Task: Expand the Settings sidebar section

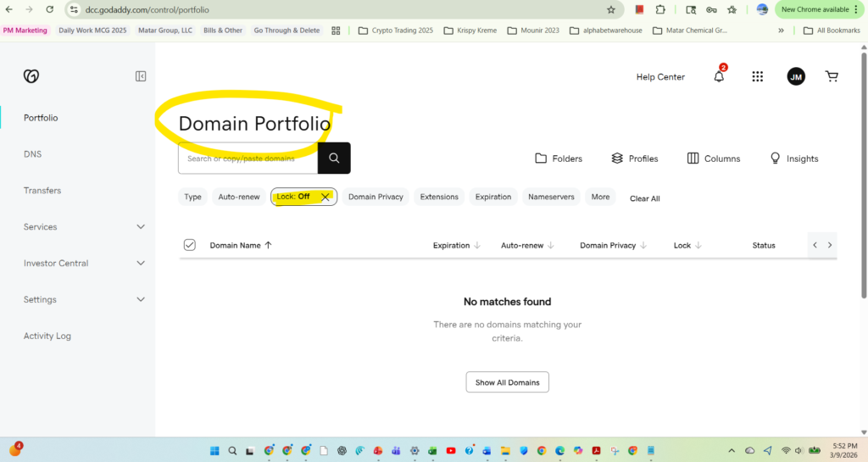Action: [141, 300]
